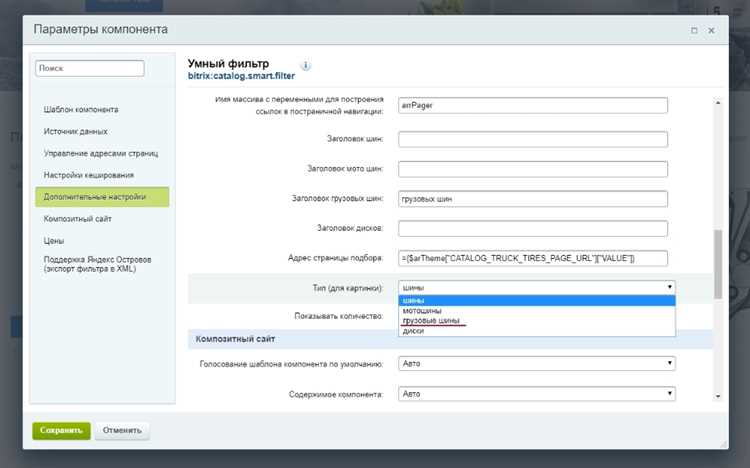Click the Параметры компонента dialog title
The image size is (750, 468).
(x=100, y=29)
